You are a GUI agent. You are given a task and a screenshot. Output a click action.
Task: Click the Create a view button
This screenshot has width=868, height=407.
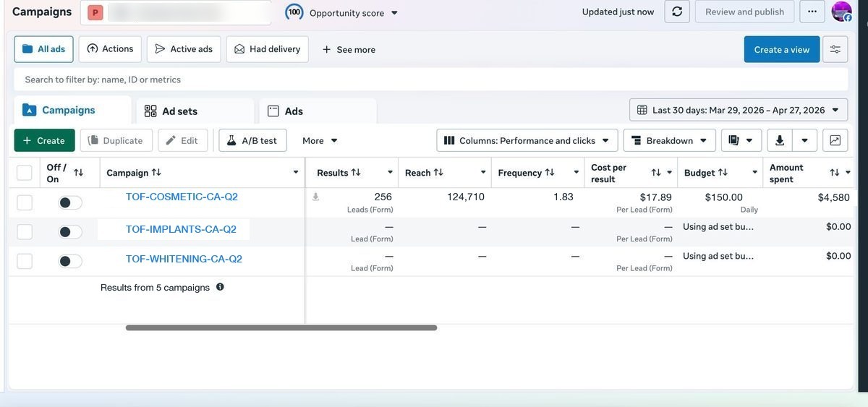[x=782, y=49]
